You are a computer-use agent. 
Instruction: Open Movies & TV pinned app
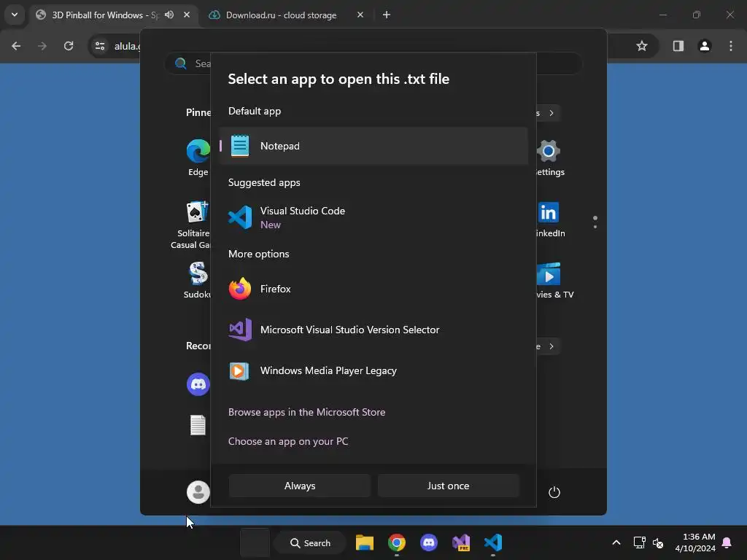(x=554, y=281)
